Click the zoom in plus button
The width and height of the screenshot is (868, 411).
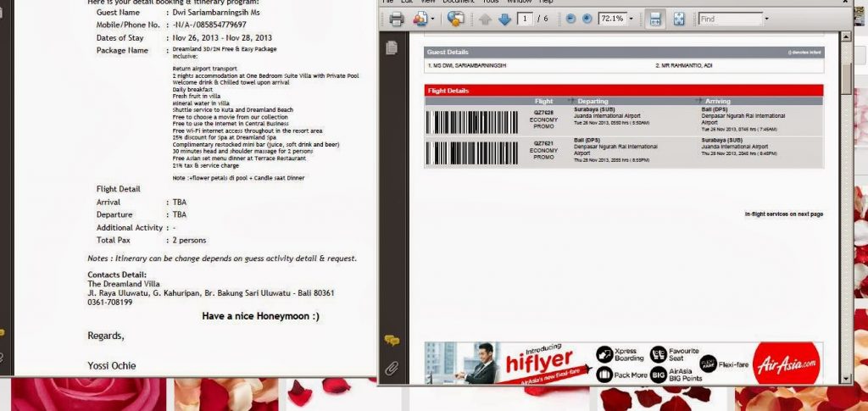(587, 19)
